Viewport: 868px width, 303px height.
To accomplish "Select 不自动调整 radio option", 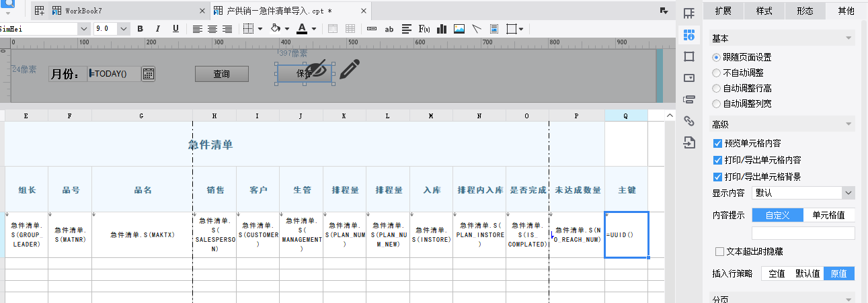I will [716, 73].
